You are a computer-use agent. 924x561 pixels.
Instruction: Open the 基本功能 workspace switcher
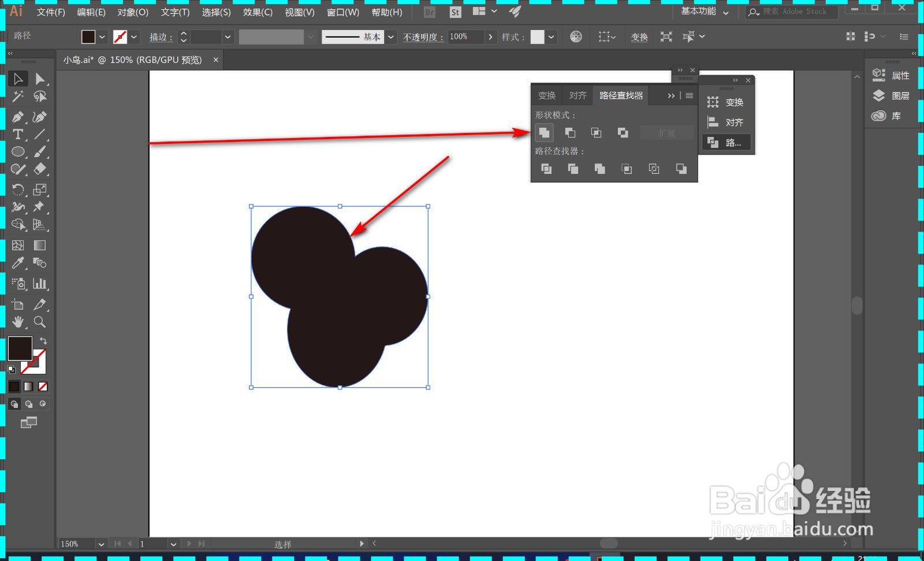705,12
